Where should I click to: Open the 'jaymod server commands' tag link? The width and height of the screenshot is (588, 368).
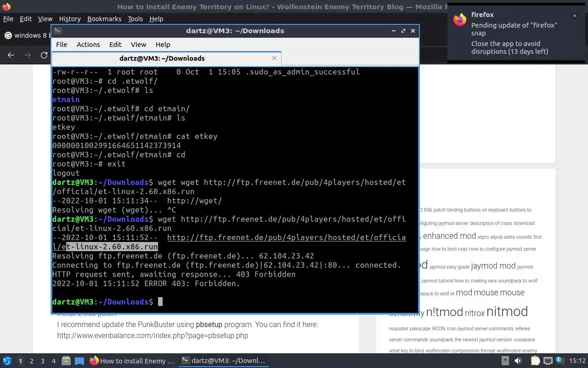point(486,328)
